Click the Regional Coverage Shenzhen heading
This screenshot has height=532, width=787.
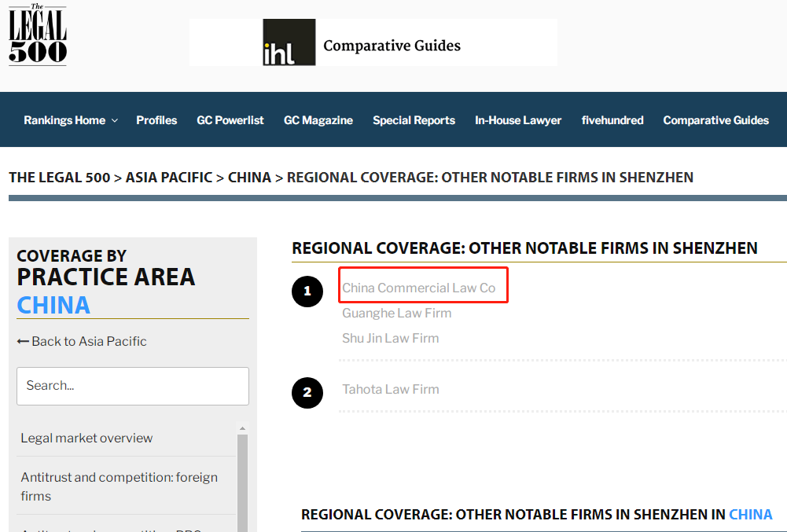[x=524, y=248]
